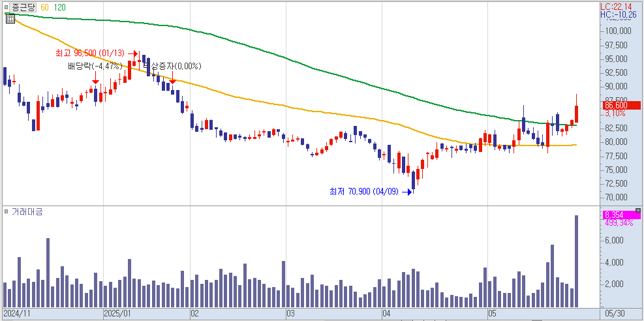This screenshot has height=321, width=644.
Task: Click the 최고 96,500 (01/13) annotation
Action: [x=91, y=53]
